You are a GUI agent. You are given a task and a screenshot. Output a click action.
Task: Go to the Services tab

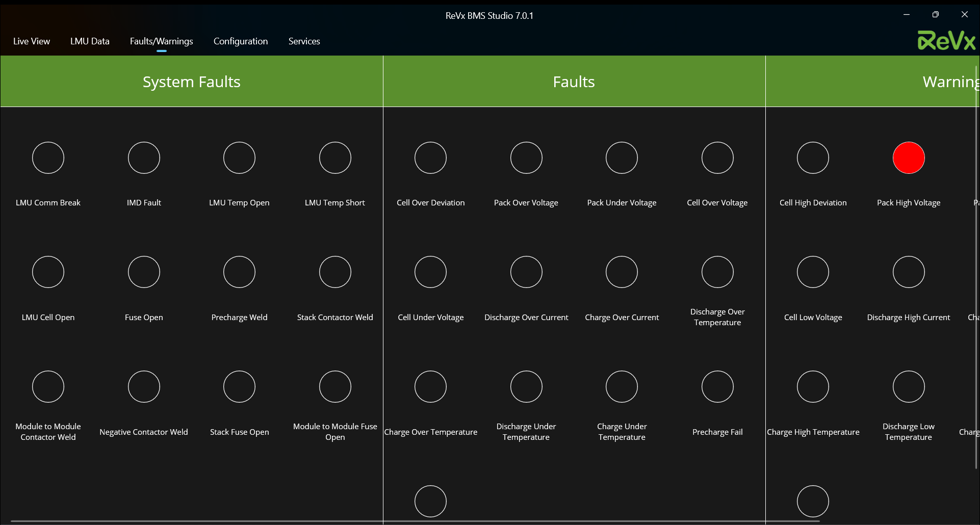[304, 41]
